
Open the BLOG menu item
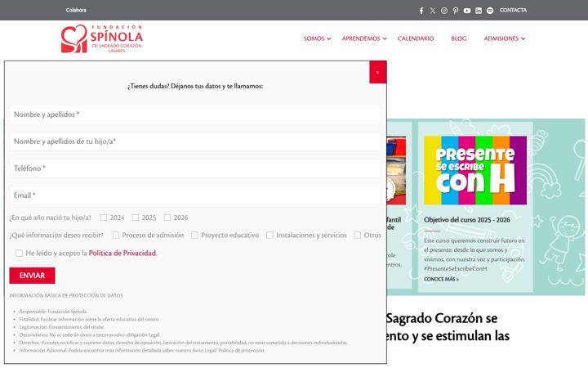pos(459,38)
